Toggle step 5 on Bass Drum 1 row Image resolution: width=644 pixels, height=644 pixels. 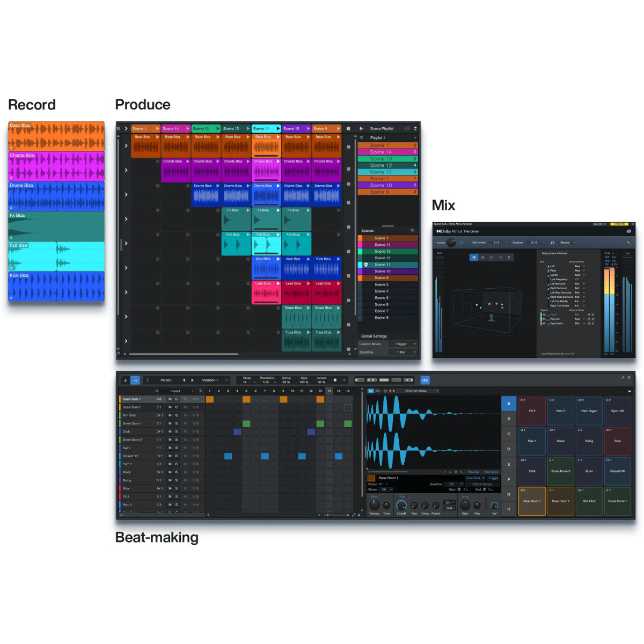coord(246,399)
